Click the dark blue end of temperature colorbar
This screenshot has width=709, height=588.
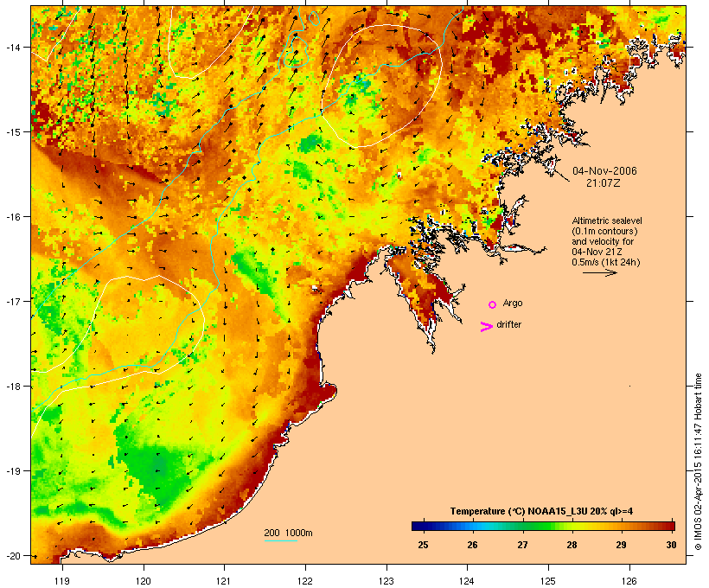pos(418,526)
